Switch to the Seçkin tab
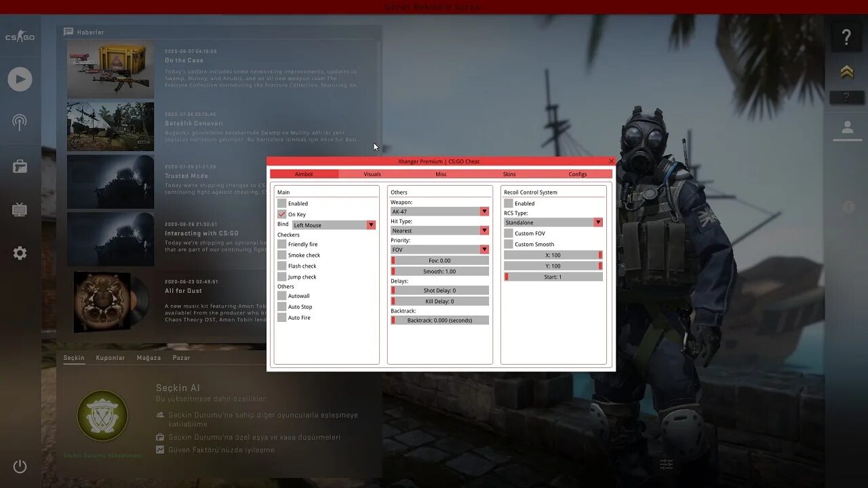Screen dimensions: 868x488 point(74,358)
